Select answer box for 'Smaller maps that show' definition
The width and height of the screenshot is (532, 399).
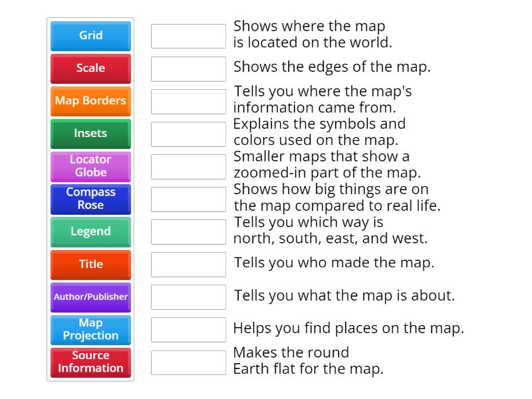click(x=188, y=166)
